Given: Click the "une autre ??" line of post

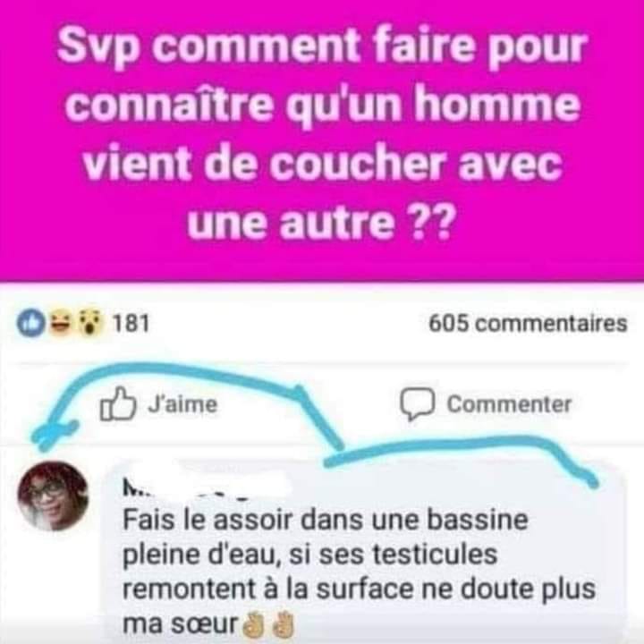Looking at the screenshot, I should pyautogui.click(x=322, y=223).
